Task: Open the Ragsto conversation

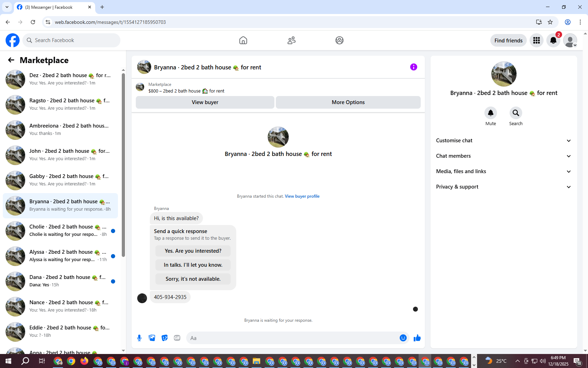Action: click(60, 104)
